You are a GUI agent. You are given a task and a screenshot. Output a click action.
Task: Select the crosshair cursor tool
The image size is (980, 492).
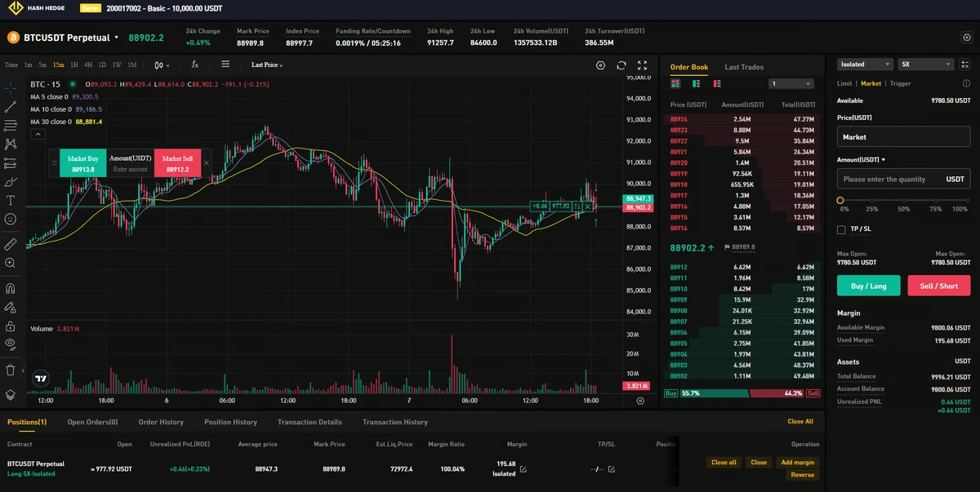(x=11, y=88)
